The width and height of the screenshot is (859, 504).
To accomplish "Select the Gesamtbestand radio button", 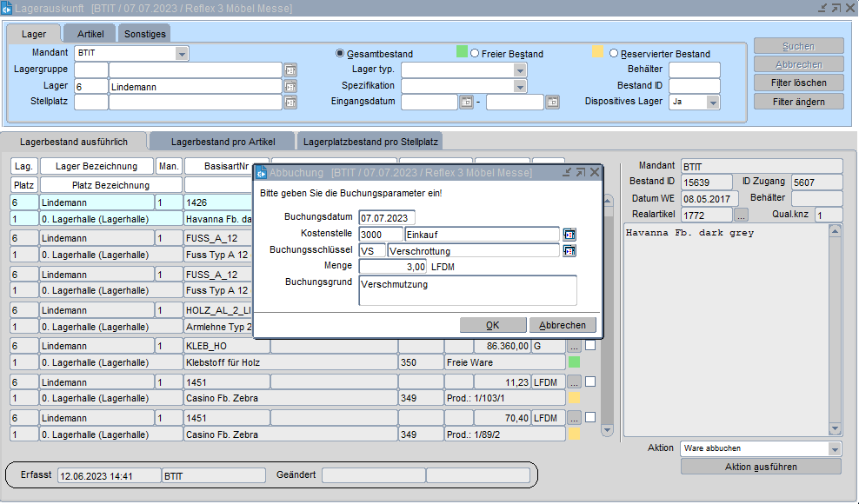I will pyautogui.click(x=341, y=54).
